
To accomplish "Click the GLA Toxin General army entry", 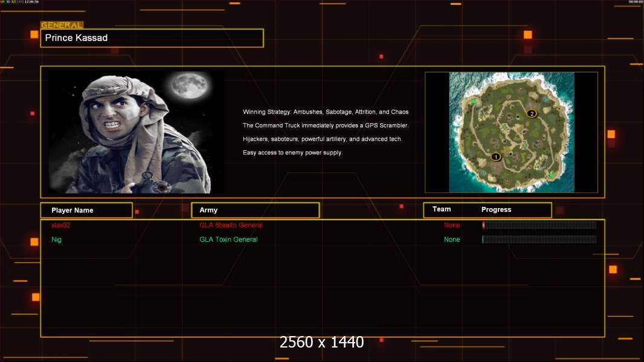I will (x=228, y=240).
